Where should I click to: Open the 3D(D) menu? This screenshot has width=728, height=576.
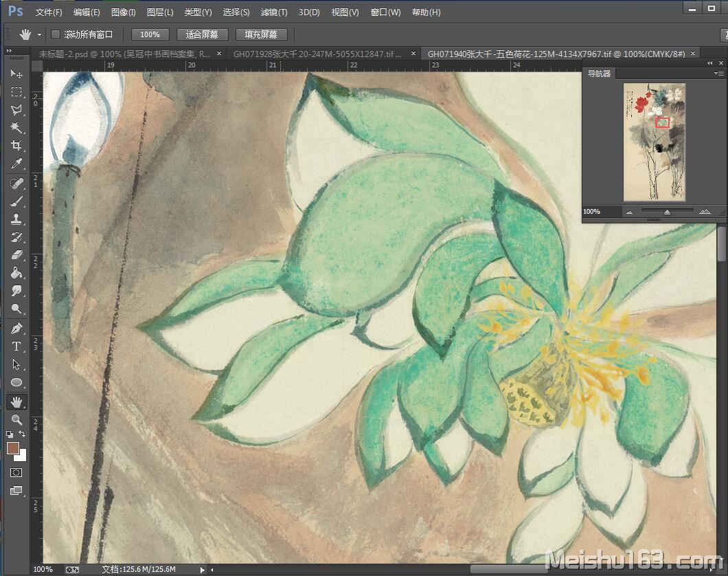309,12
